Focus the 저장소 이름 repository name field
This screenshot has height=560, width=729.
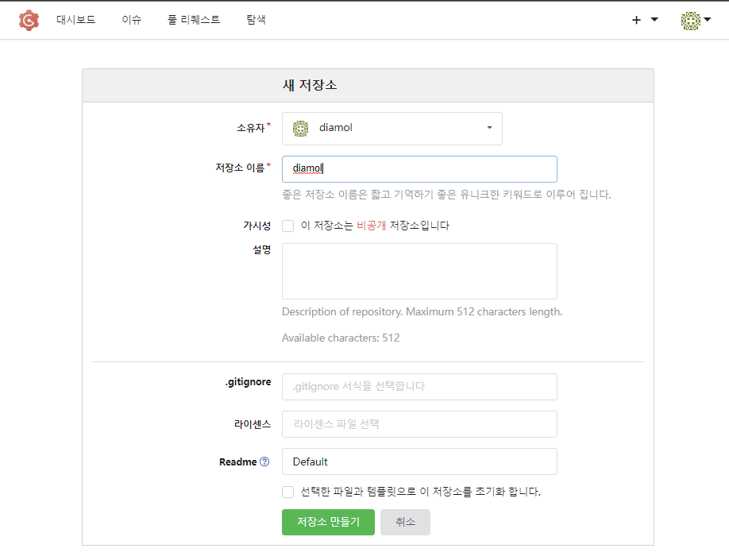pyautogui.click(x=419, y=169)
